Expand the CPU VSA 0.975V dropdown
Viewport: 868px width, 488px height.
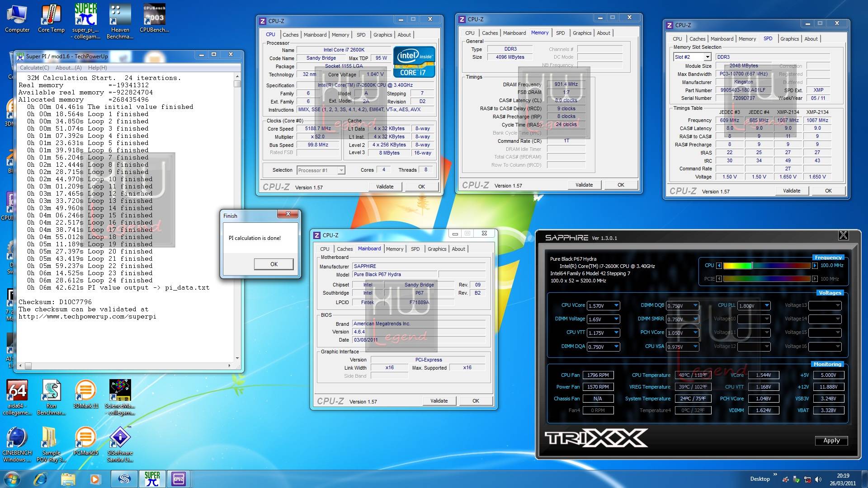pos(695,347)
